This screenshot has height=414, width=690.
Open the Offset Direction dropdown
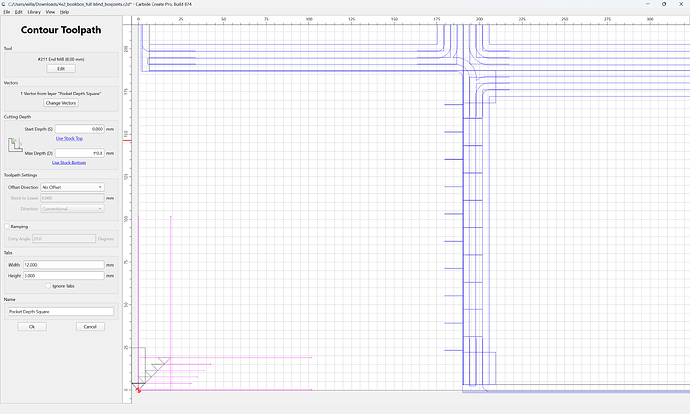click(x=73, y=187)
